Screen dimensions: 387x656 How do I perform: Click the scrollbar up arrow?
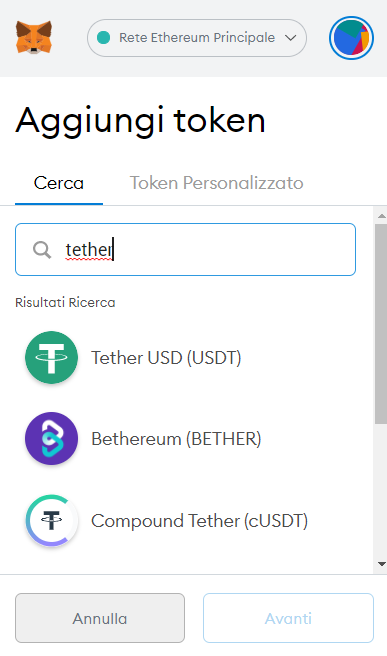pyautogui.click(x=381, y=216)
